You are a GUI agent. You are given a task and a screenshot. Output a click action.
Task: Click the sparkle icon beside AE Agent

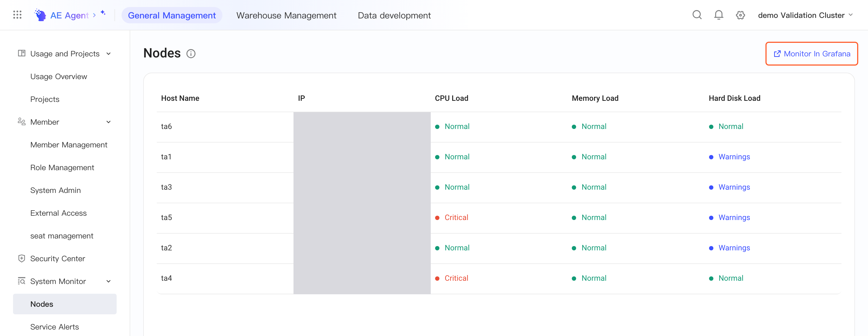click(x=103, y=13)
